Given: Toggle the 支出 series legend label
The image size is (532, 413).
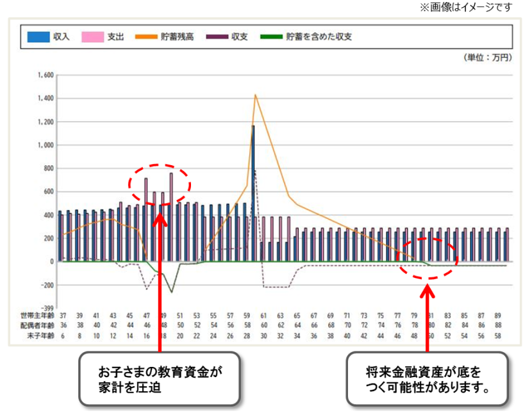Looking at the screenshot, I should tap(117, 37).
